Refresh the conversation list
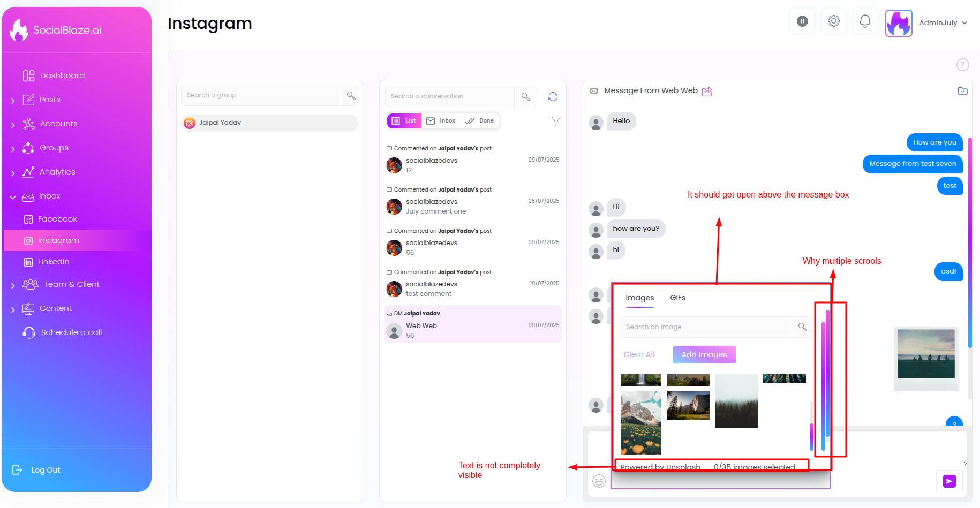The height and width of the screenshot is (508, 980). coord(553,96)
